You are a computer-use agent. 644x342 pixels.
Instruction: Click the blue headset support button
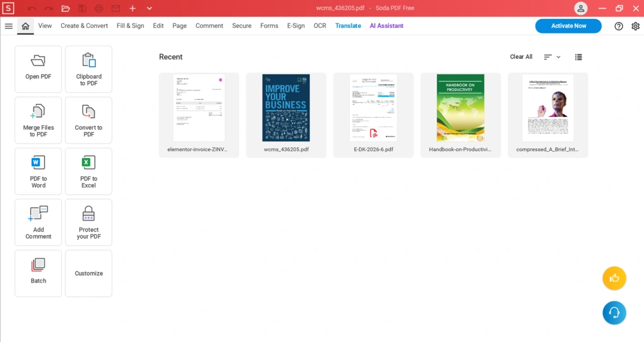tap(614, 313)
